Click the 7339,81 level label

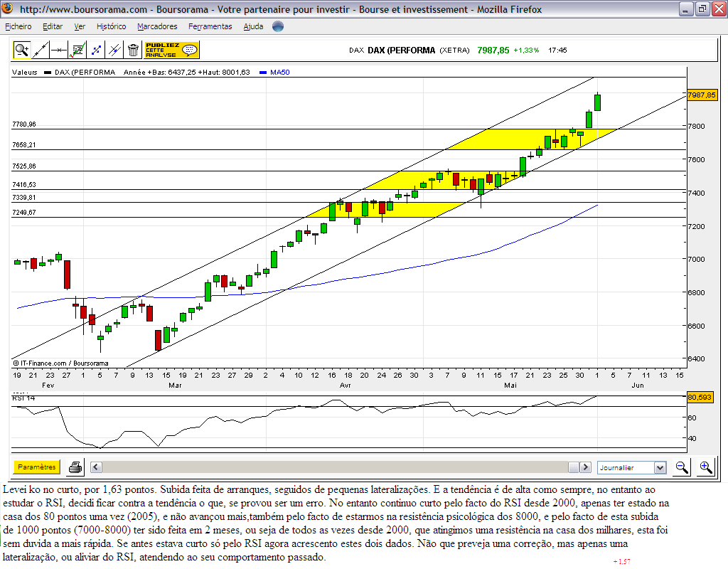[23, 198]
